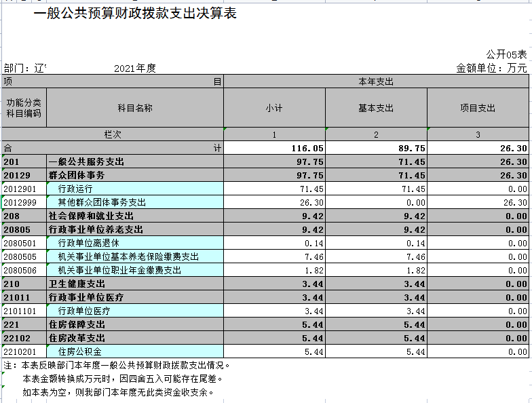Image resolution: width=532 pixels, height=403 pixels.
Task: Select the note 如本表为空，则我部门本年度无此类资金收支余。
Action: (x=118, y=392)
